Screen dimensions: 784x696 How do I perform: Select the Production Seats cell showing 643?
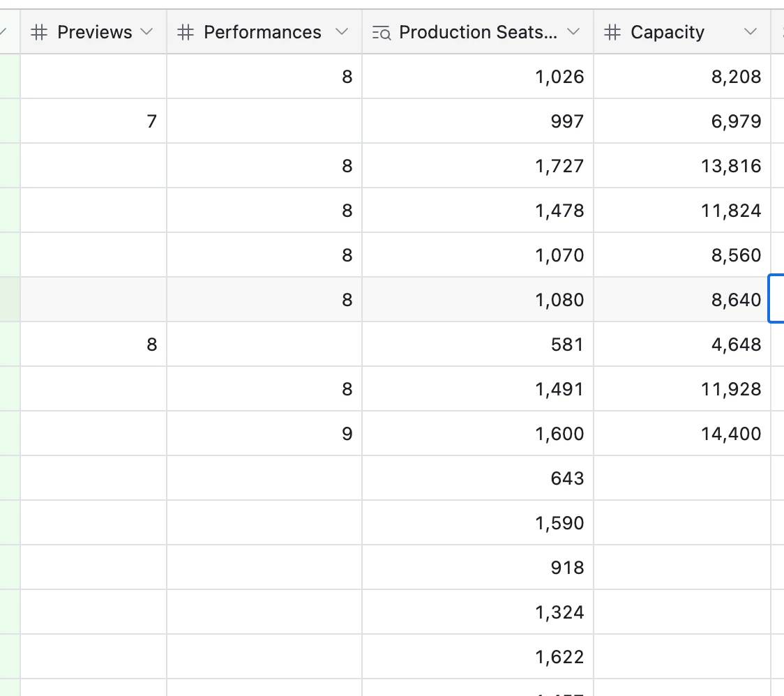[x=478, y=478]
